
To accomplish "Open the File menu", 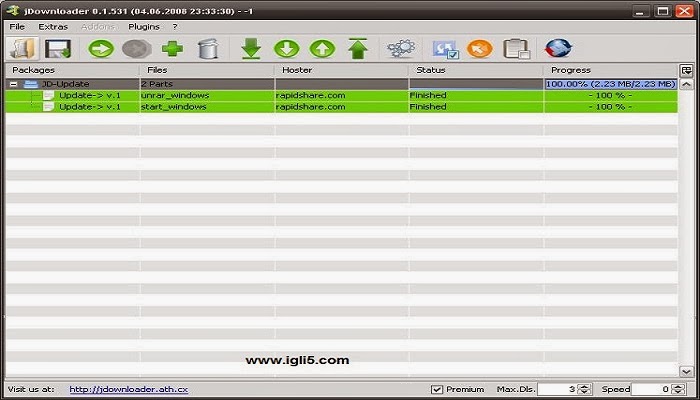I will pyautogui.click(x=17, y=26).
